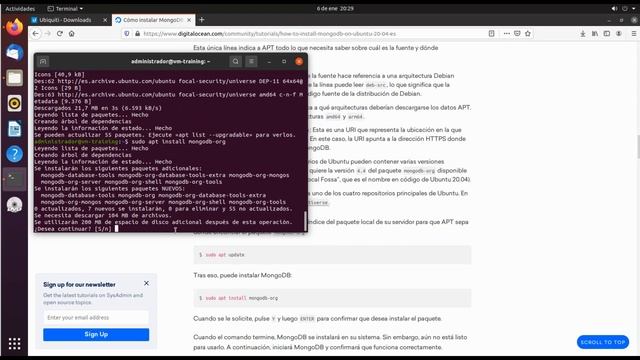640x360 pixels.
Task: Open the Terminal app menu dropdown
Action: click(65, 8)
